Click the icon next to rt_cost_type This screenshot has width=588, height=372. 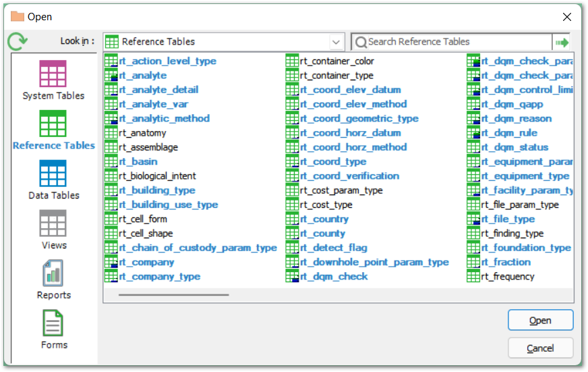pos(292,205)
